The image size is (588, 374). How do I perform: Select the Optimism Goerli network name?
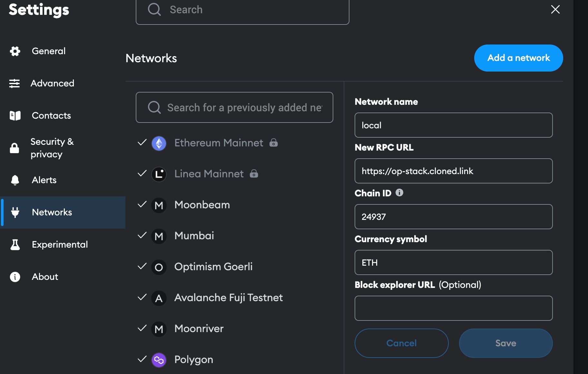tap(213, 267)
